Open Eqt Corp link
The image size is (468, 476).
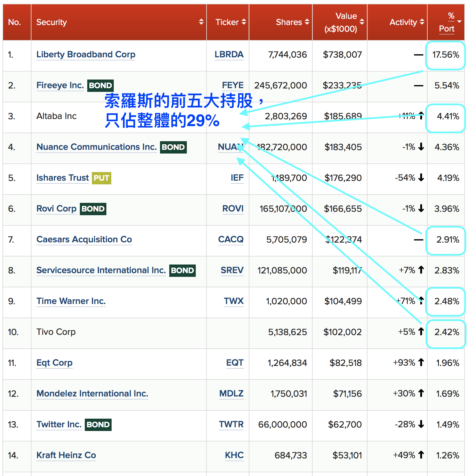(55, 363)
